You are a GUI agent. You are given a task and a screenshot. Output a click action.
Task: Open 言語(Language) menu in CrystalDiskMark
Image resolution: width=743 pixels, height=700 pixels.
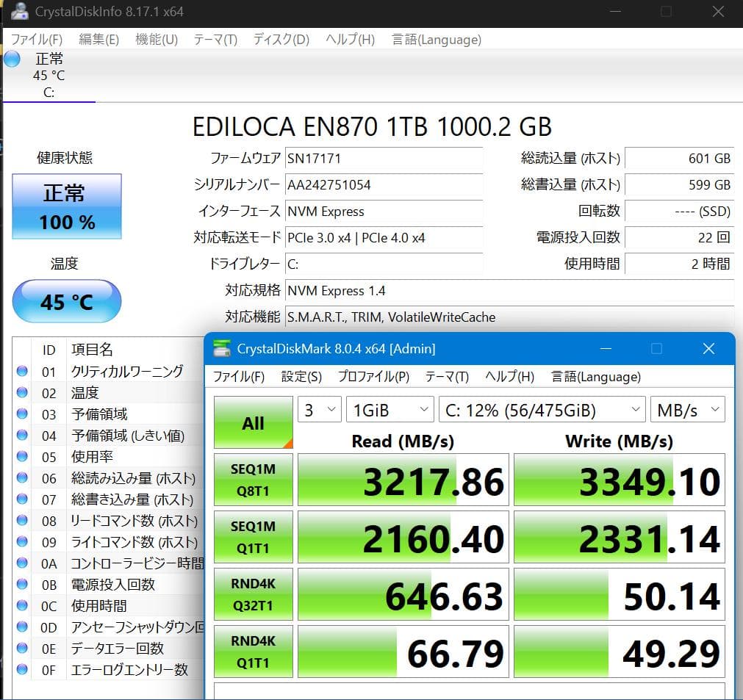[595, 377]
